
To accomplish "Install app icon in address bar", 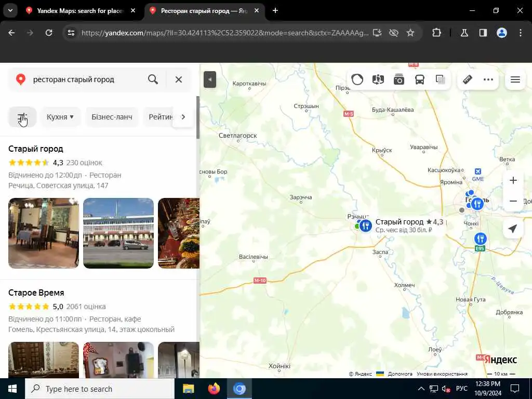I will tap(377, 33).
